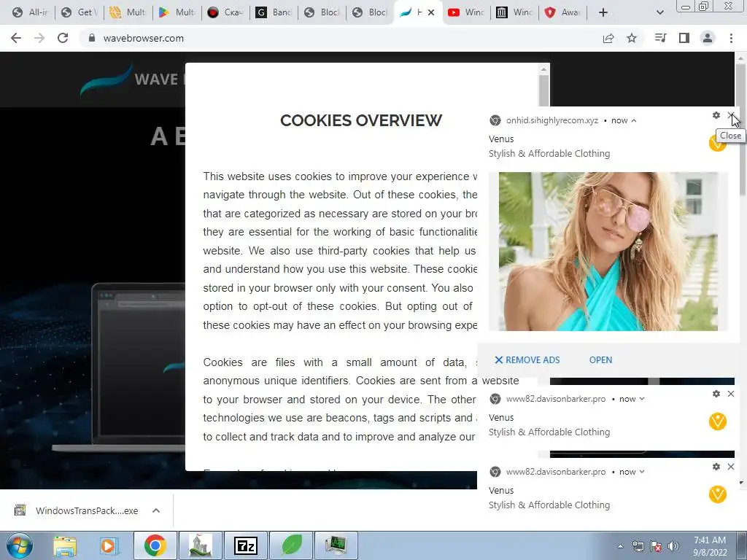The width and height of the screenshot is (747, 560).
Task: Close the onhid.sihighlyrecom.xyz notification
Action: click(x=731, y=115)
